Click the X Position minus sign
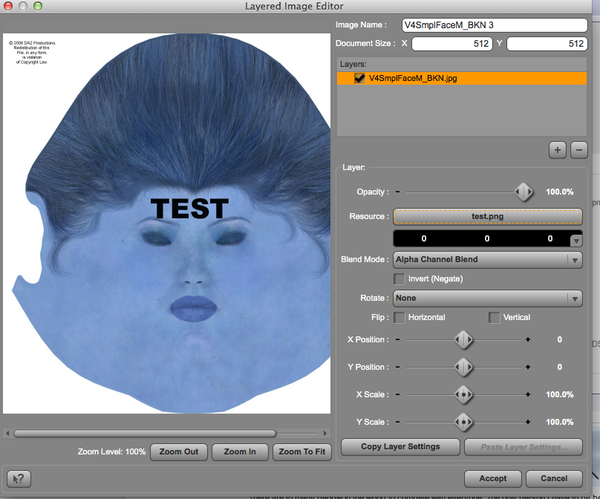 pos(398,339)
